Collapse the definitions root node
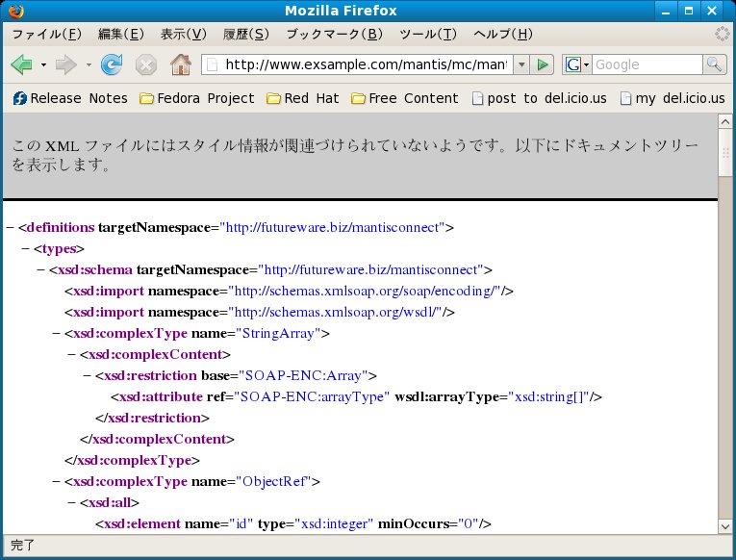736x560 pixels. coord(11,228)
